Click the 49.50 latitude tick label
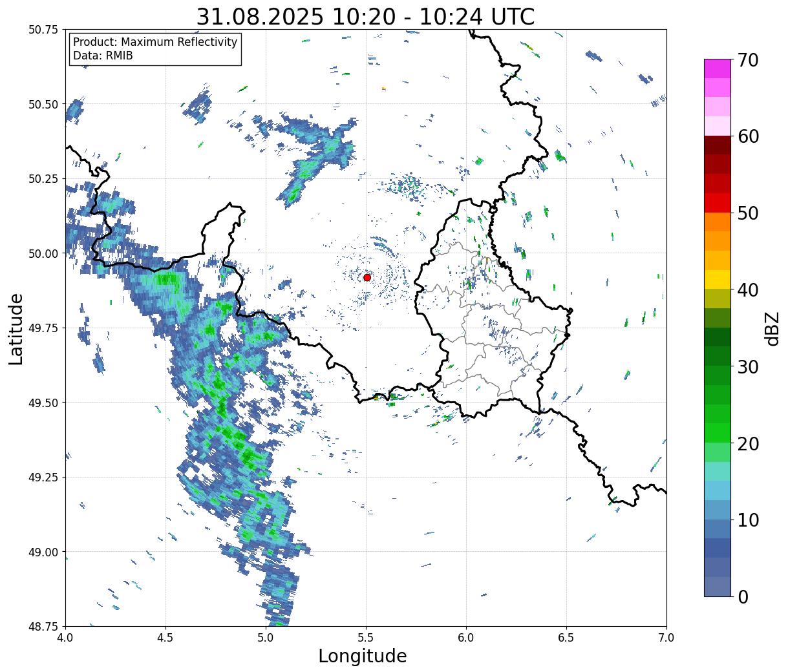This screenshot has height=672, width=788. (x=45, y=403)
